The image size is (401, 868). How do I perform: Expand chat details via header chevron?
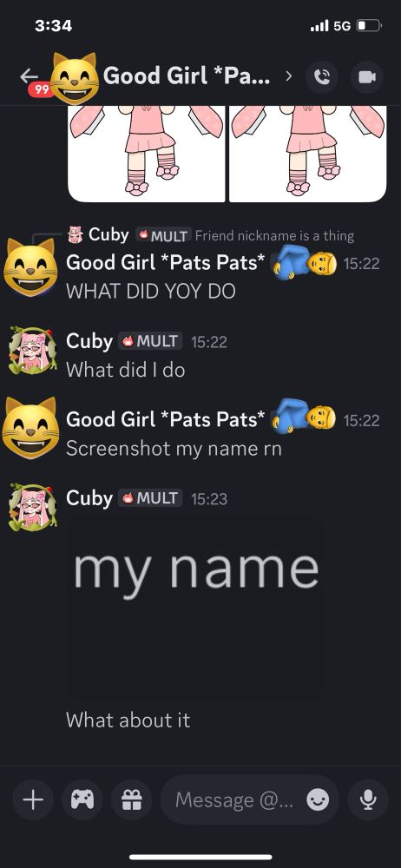click(x=288, y=76)
